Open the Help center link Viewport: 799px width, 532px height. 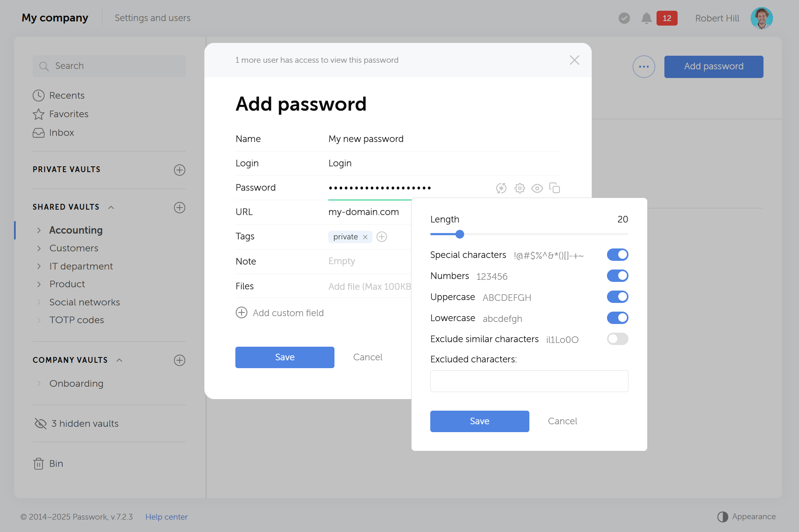click(x=166, y=516)
